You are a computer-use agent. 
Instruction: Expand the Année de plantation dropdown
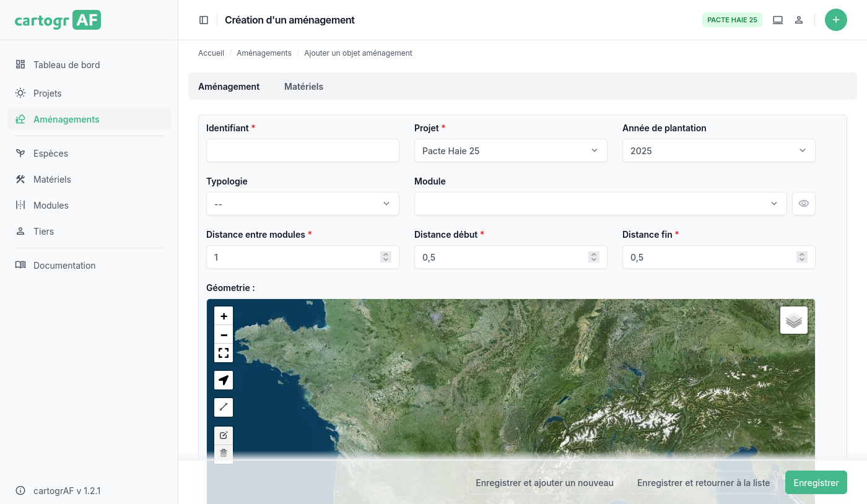coord(718,150)
